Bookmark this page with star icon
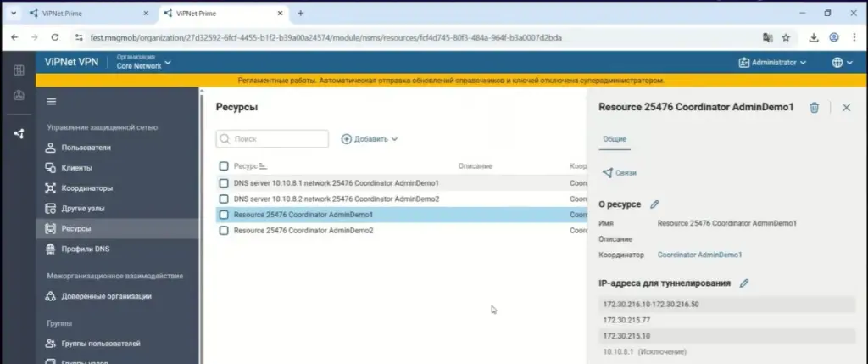The image size is (868, 364). pos(786,37)
